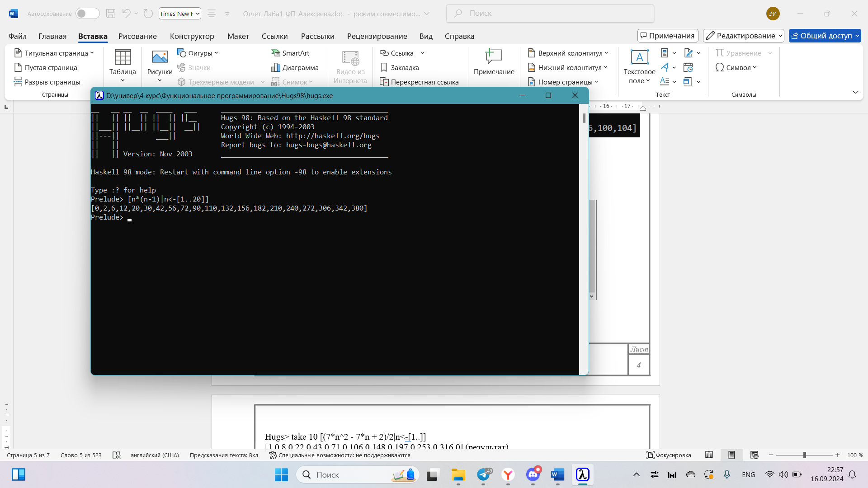Click the Object insert icon
The width and height of the screenshot is (868, 488).
pyautogui.click(x=688, y=82)
